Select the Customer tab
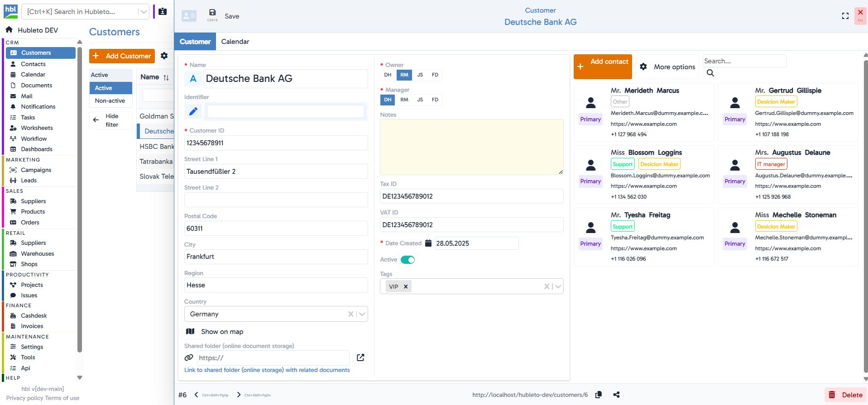This screenshot has height=405, width=868. pyautogui.click(x=195, y=42)
